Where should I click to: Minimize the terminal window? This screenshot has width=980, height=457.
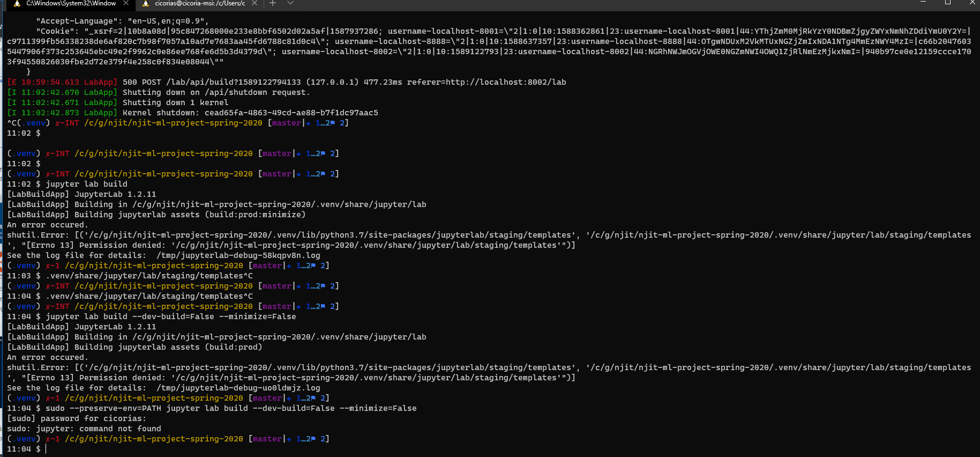coord(923,3)
